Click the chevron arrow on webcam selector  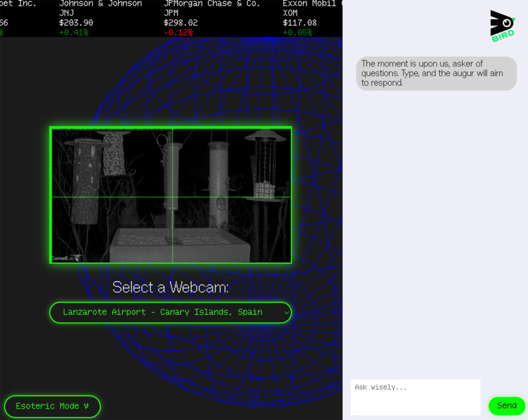(x=287, y=313)
